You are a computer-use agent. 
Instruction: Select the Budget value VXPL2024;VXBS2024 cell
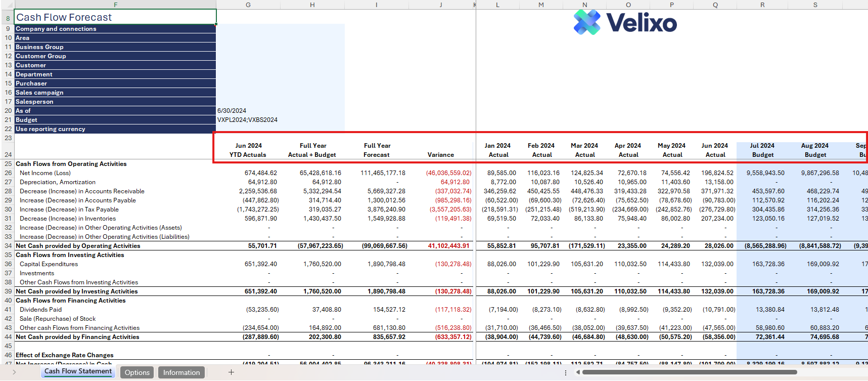click(x=247, y=120)
